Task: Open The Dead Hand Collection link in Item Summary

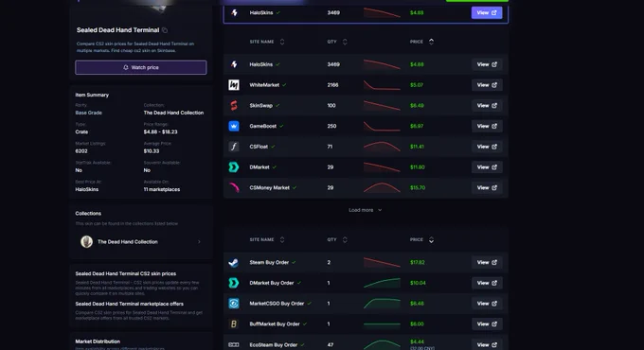Action: (x=173, y=113)
